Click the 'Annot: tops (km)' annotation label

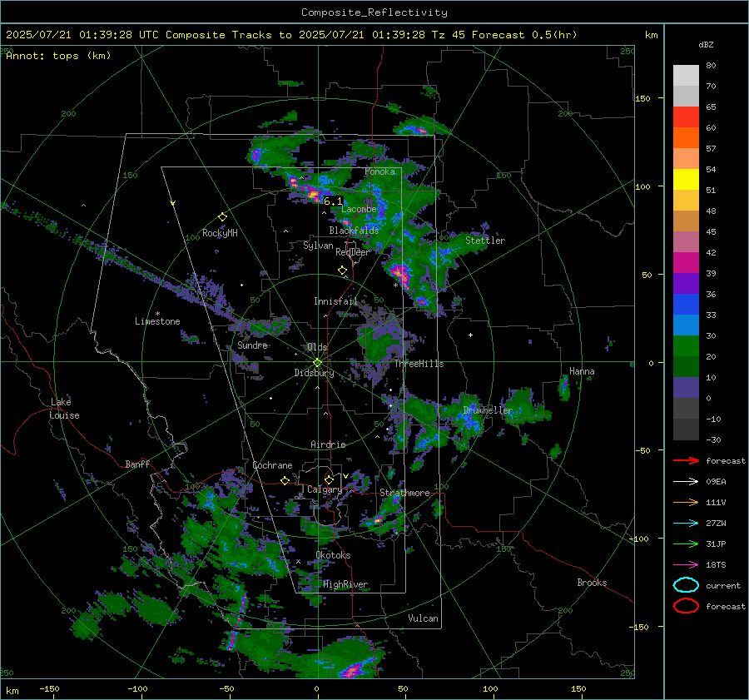click(x=58, y=56)
